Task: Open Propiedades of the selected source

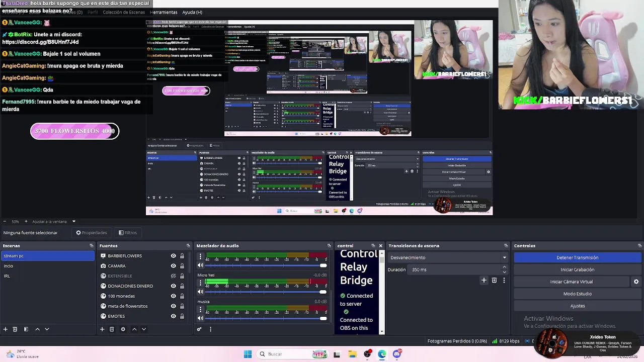Action: pyautogui.click(x=92, y=233)
